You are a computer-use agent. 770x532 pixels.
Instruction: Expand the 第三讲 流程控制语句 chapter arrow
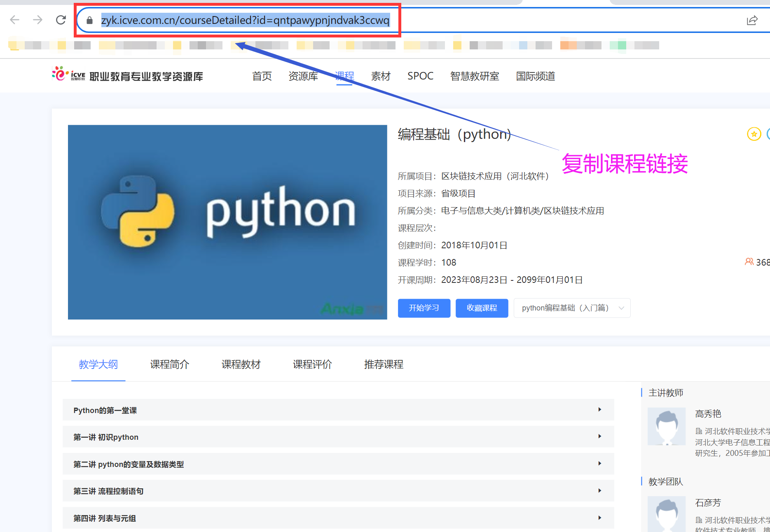(x=600, y=491)
